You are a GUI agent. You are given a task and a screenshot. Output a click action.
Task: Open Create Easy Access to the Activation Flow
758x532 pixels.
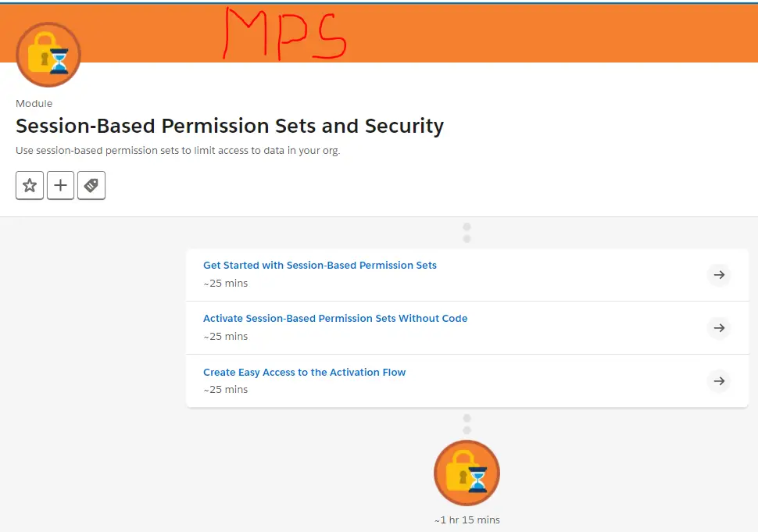point(304,372)
